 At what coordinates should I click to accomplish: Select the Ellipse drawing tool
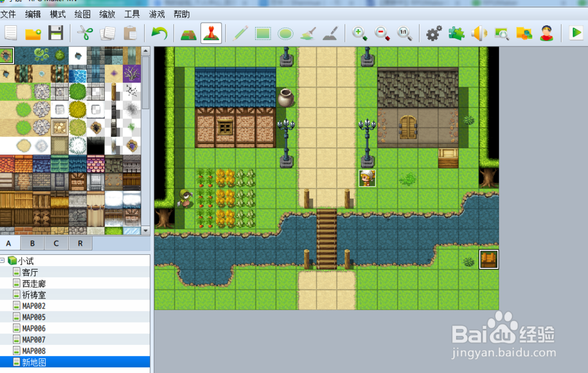point(285,33)
